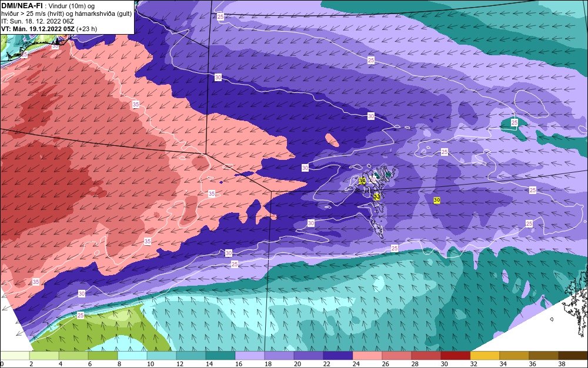The height and width of the screenshot is (368, 588).
Task: Select the '12' legend scale number
Action: coord(180,364)
